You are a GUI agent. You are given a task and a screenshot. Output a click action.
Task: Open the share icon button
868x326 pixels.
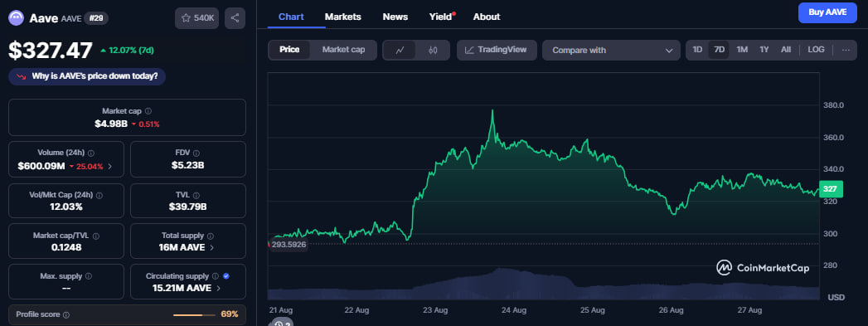[235, 18]
